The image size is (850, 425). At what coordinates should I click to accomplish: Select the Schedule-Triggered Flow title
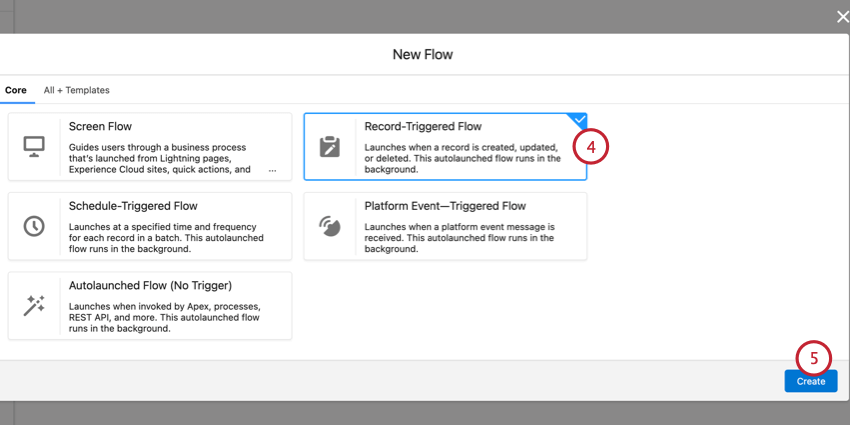pos(133,206)
